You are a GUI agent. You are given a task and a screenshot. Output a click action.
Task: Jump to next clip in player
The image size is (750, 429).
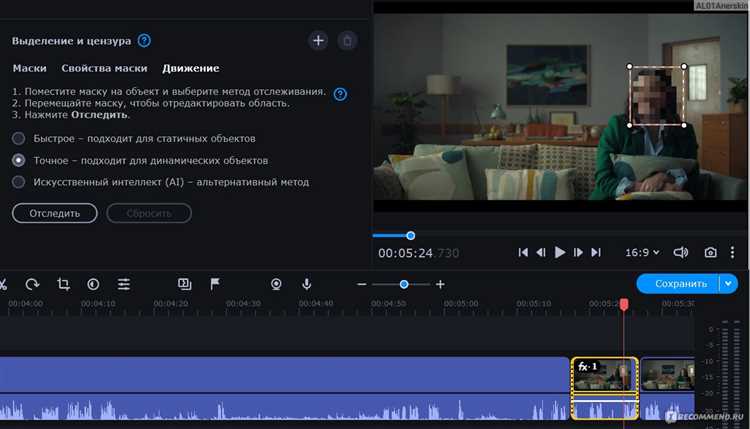point(596,253)
